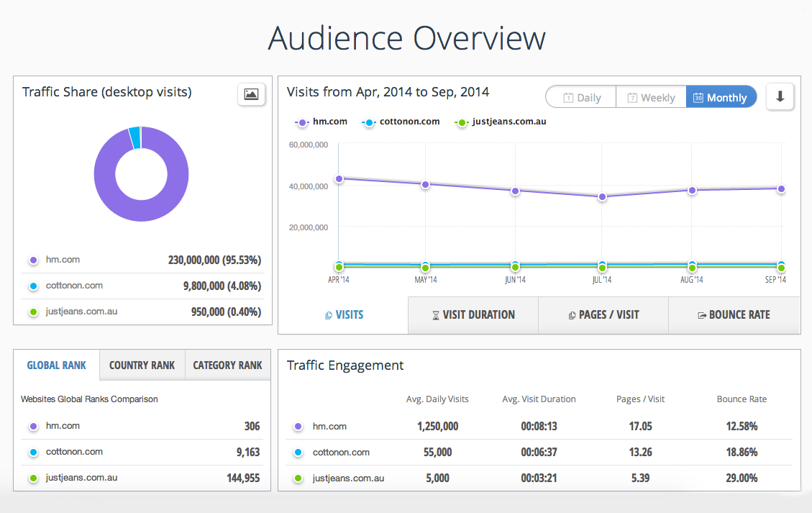Click hm.com data point for JUL '14

[602, 197]
